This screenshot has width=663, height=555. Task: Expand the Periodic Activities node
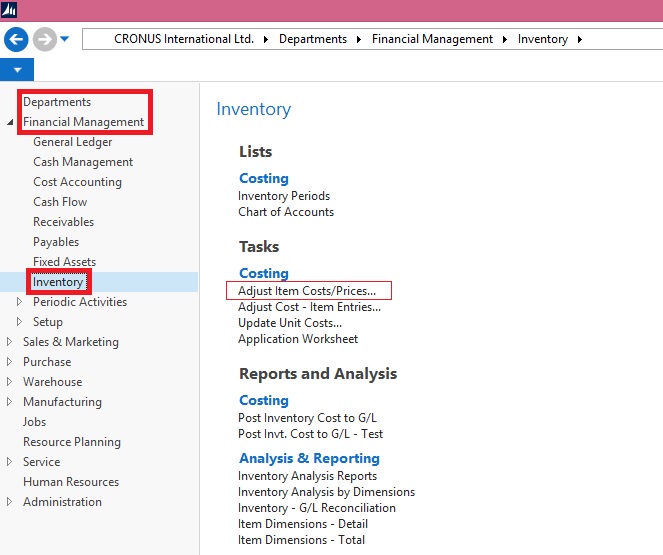[x=21, y=302]
